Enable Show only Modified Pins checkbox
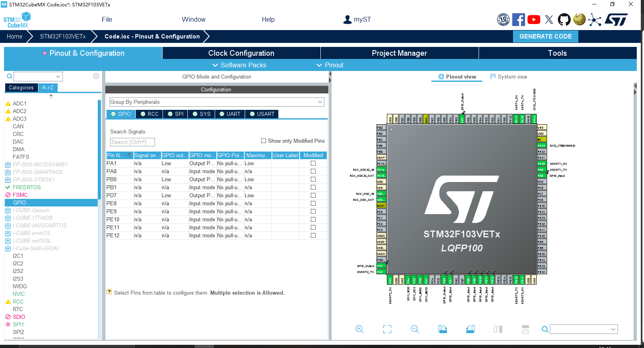 264,141
